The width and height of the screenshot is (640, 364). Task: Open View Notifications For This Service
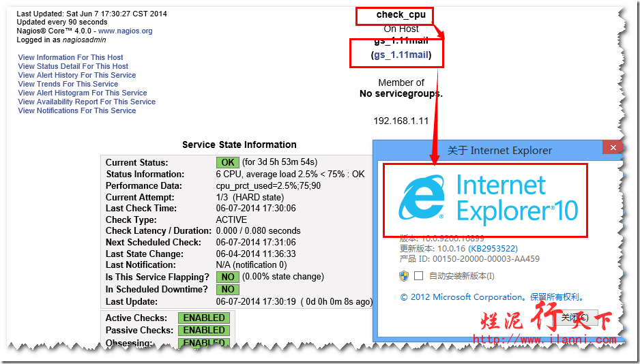pos(76,110)
